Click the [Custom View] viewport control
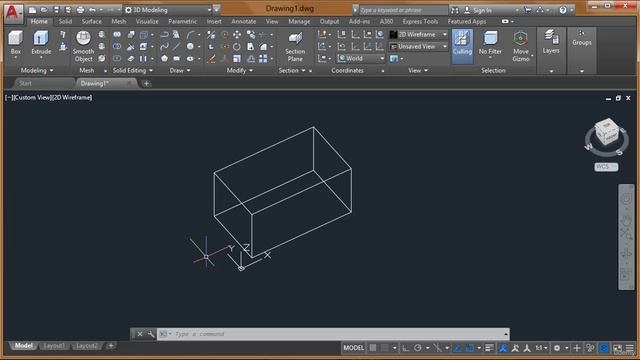Image resolution: width=640 pixels, height=360 pixels. [x=32, y=98]
